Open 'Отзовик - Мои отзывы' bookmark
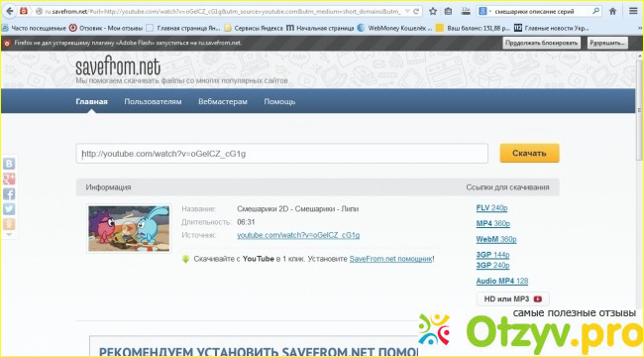 point(106,28)
